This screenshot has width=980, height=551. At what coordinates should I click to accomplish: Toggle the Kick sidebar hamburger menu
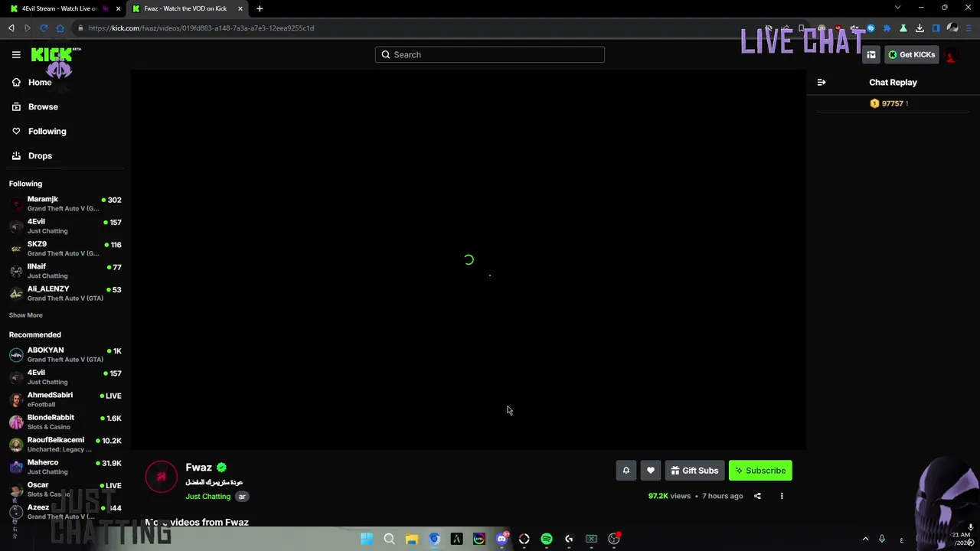click(x=16, y=54)
